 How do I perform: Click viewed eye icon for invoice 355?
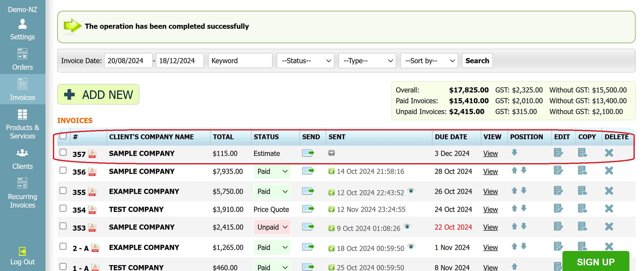pyautogui.click(x=411, y=191)
